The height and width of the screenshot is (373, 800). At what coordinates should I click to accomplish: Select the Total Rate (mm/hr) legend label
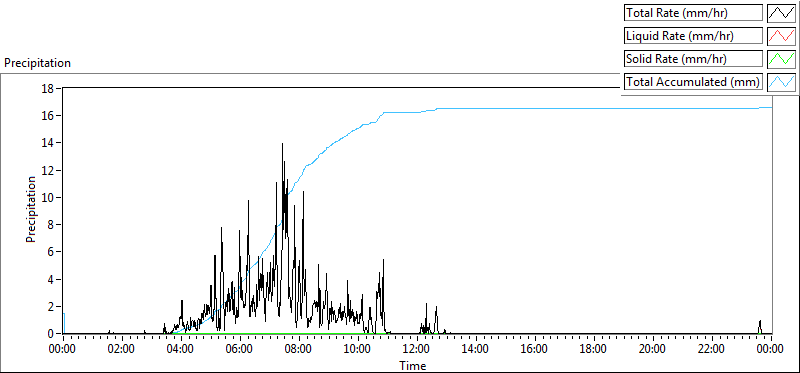point(693,13)
